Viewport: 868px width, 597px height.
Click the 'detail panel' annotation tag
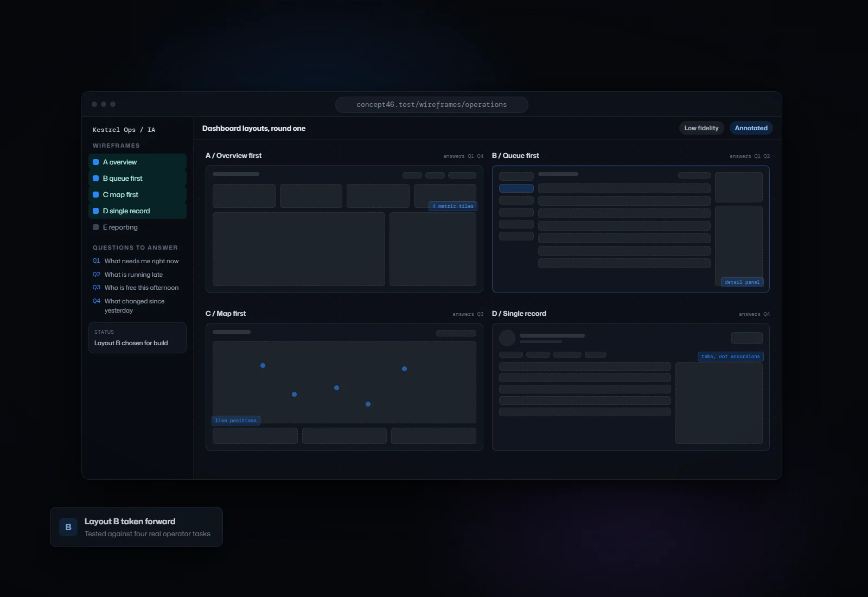(742, 282)
